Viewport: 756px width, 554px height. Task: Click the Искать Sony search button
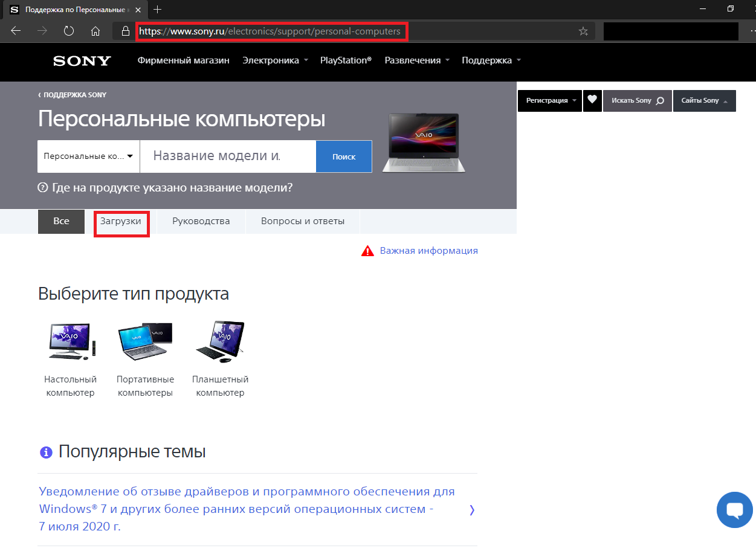[638, 100]
